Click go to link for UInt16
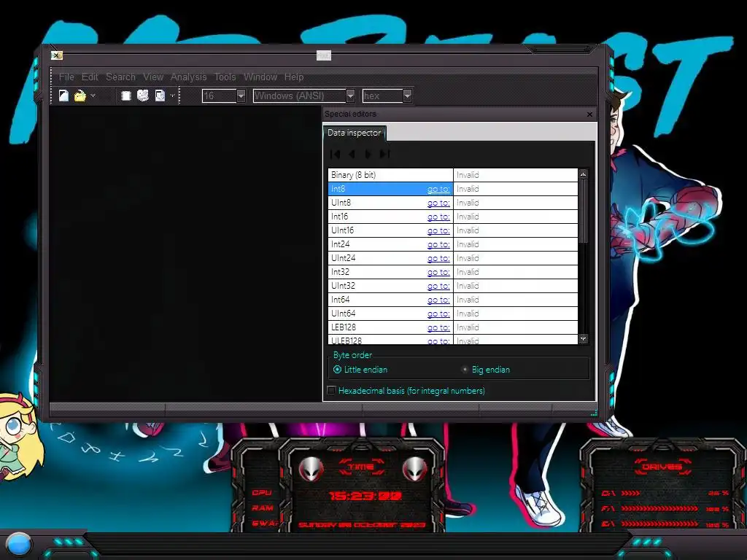747x560 pixels. tap(438, 230)
